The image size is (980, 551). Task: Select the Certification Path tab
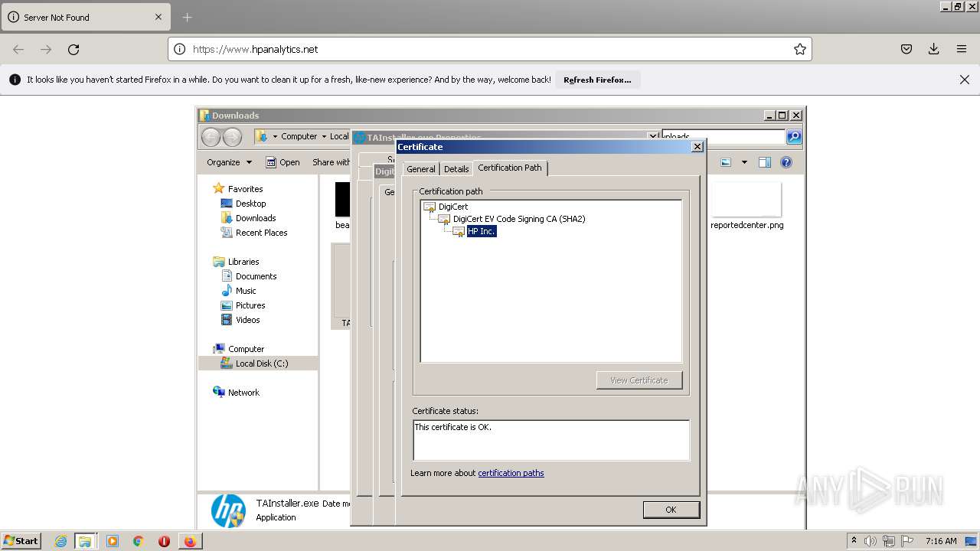point(510,168)
